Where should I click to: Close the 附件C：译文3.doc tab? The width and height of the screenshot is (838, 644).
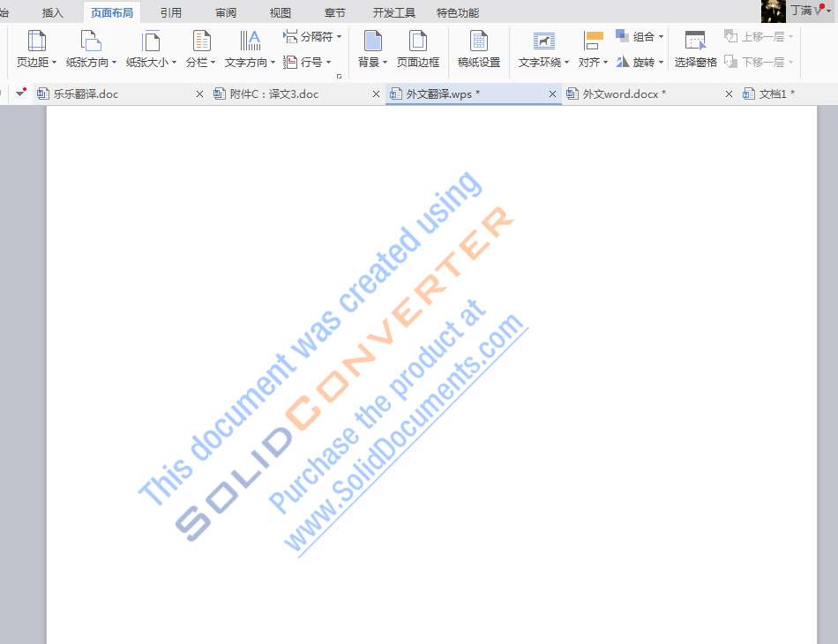(x=376, y=94)
